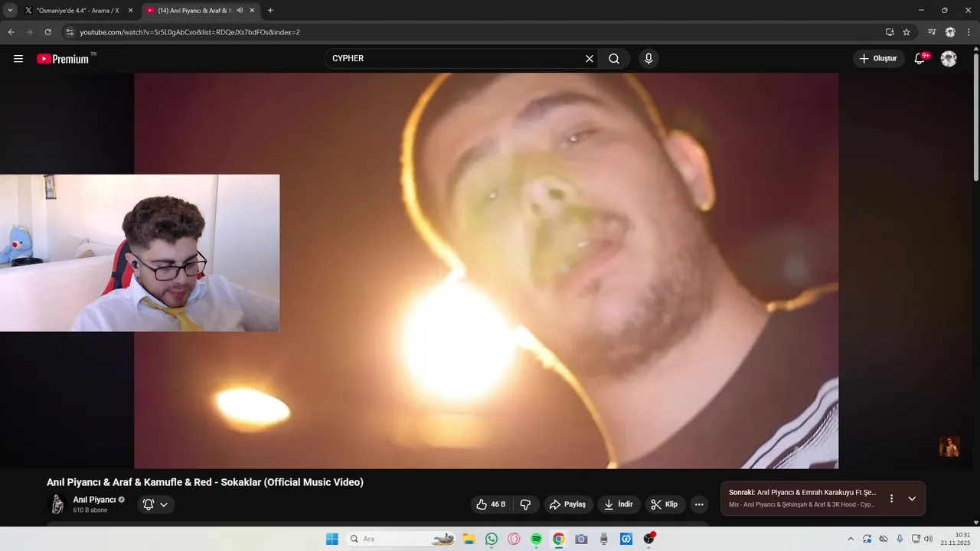View site information icon in address bar
The width and height of the screenshot is (980, 551).
69,32
